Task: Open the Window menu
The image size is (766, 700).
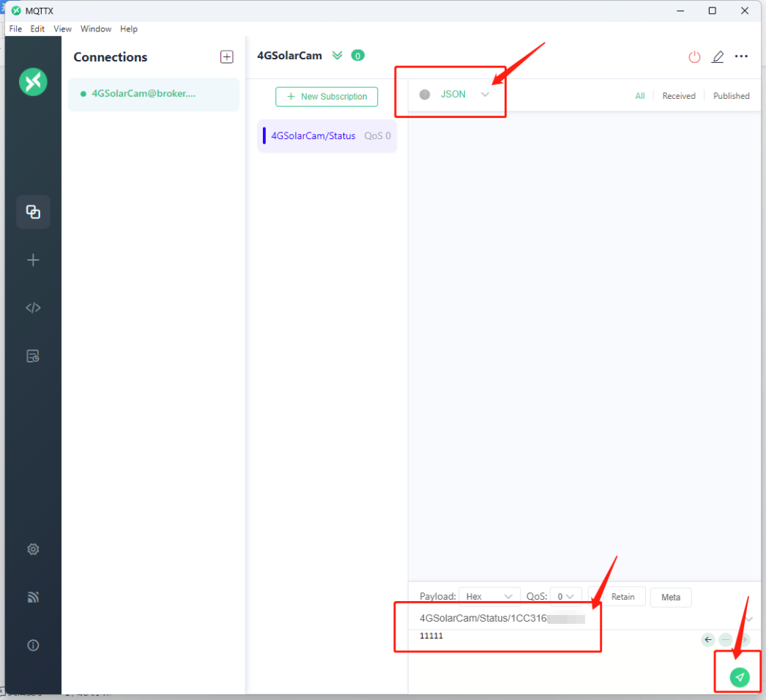Action: [96, 29]
